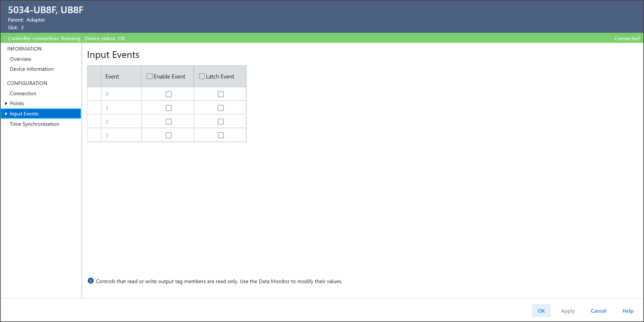This screenshot has width=644, height=322.
Task: Open the Overview page
Action: point(20,59)
